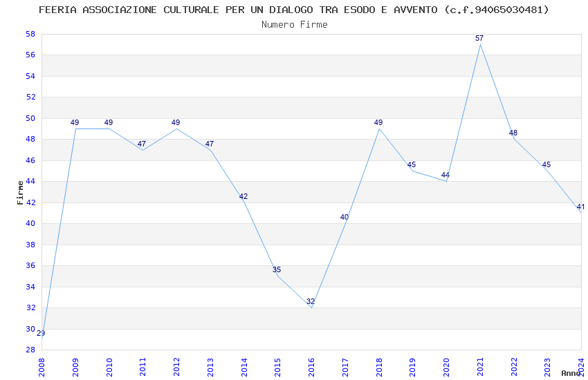Click the x-axis year label 2019
This screenshot has width=588, height=380.
412,367
